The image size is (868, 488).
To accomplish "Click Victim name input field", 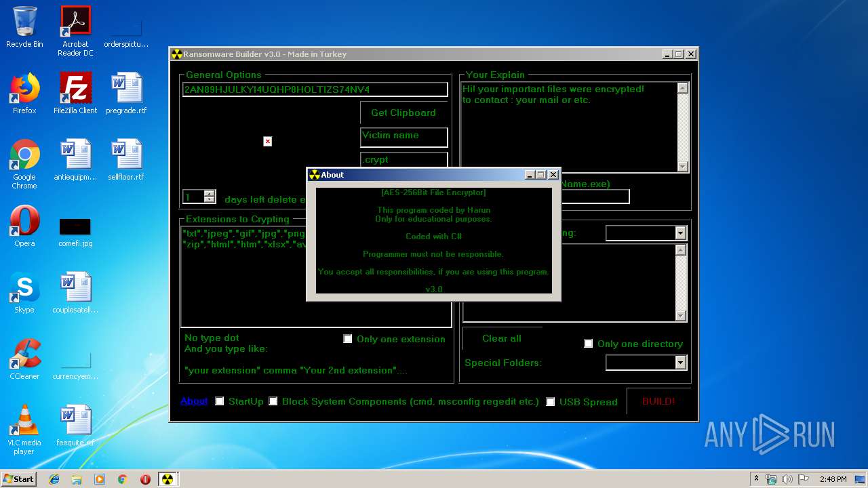I will pyautogui.click(x=404, y=137).
